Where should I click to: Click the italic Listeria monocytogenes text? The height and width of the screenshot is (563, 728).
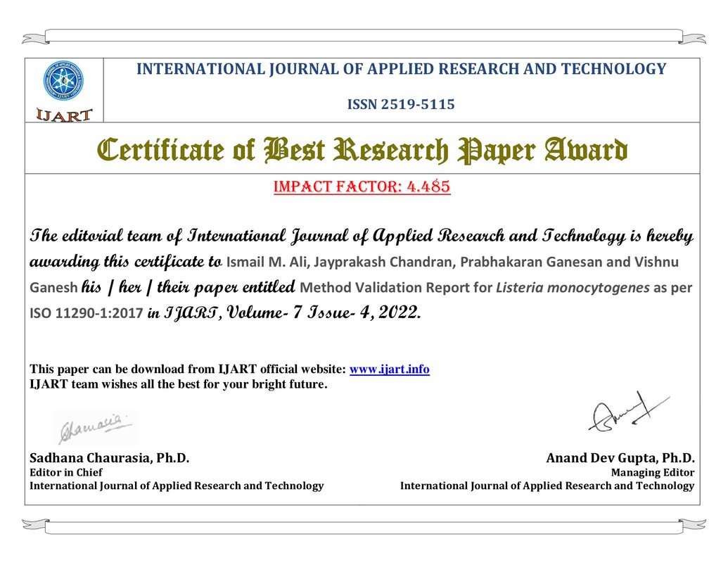click(573, 288)
